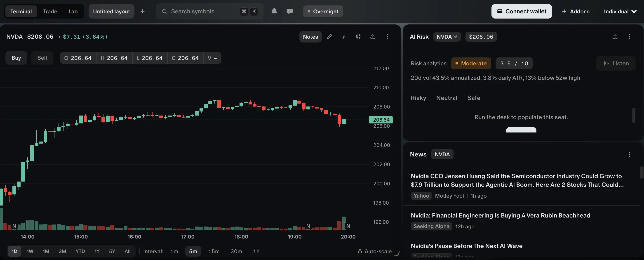Click the News panel scrollbar
Image resolution: width=644 pixels, height=260 pixels.
(x=641, y=173)
